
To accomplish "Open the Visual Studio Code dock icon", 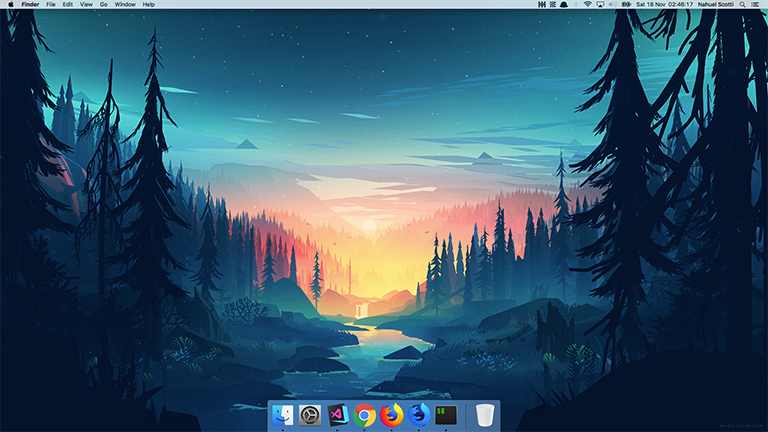I will click(x=337, y=415).
